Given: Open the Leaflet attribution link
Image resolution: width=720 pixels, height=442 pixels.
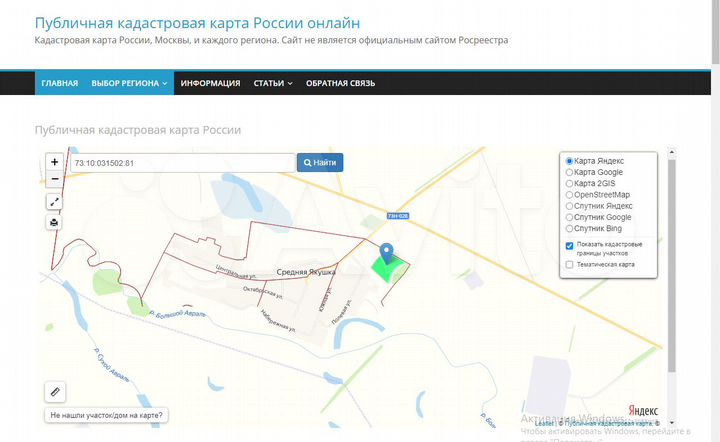Looking at the screenshot, I should [x=544, y=423].
